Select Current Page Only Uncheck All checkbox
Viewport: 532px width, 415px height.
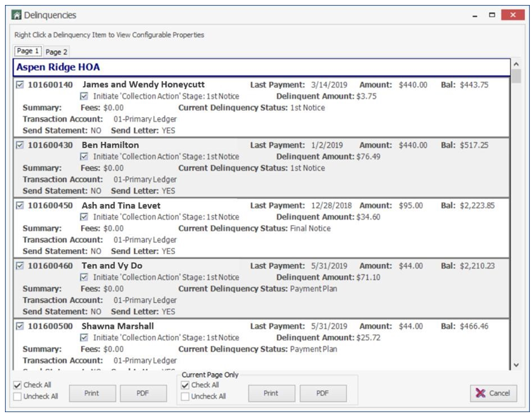tap(185, 397)
